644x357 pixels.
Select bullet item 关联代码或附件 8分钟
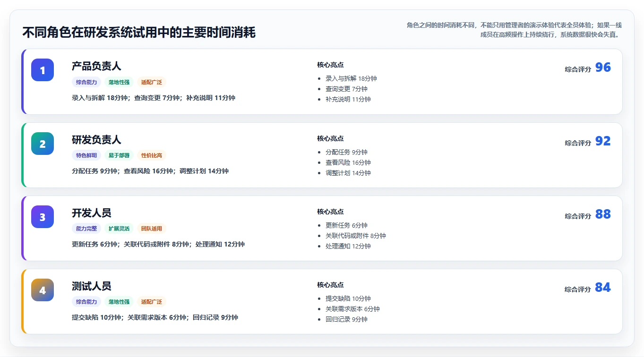(x=356, y=236)
